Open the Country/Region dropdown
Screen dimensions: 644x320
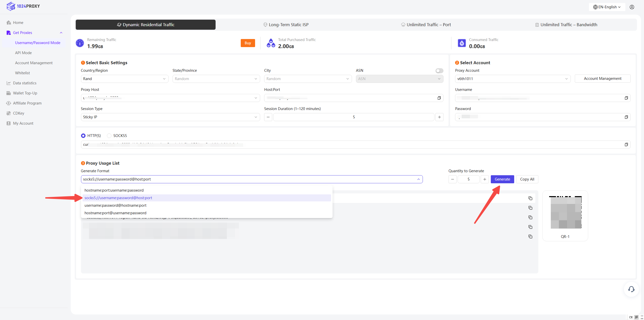tap(125, 79)
